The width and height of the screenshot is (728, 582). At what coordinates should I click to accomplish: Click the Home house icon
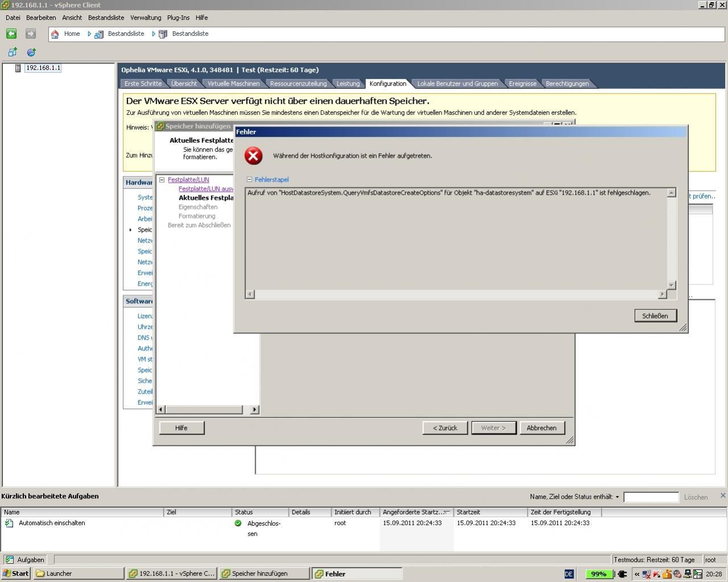click(55, 34)
